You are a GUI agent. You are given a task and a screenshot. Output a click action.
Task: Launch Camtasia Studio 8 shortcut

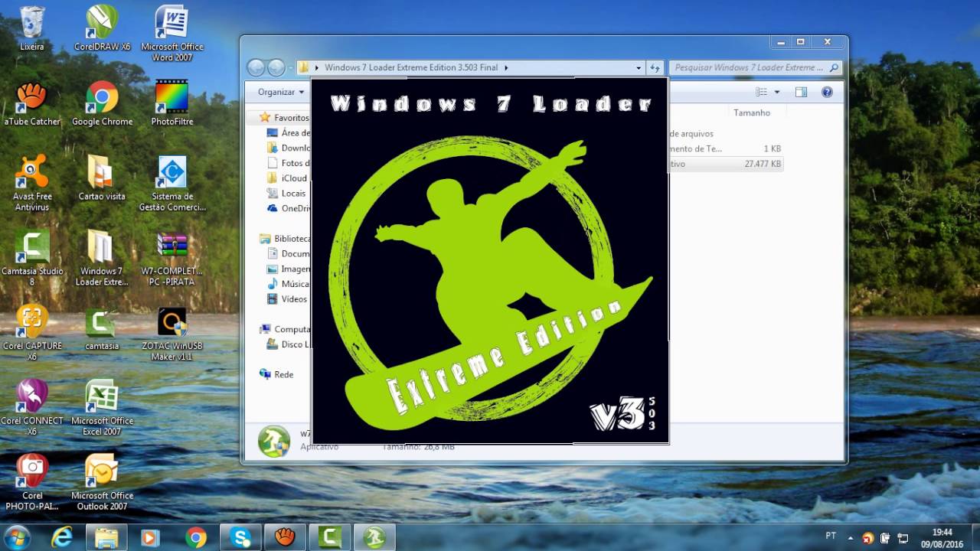(32, 258)
